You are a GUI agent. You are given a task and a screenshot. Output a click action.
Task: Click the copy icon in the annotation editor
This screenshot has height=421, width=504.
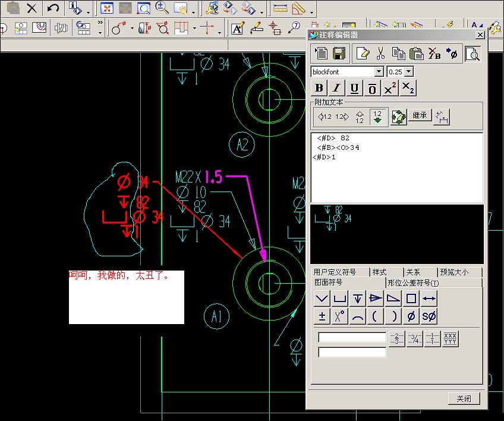[399, 54]
